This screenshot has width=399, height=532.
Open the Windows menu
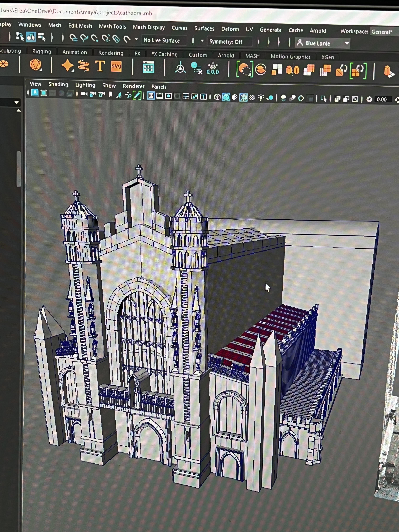(x=30, y=25)
